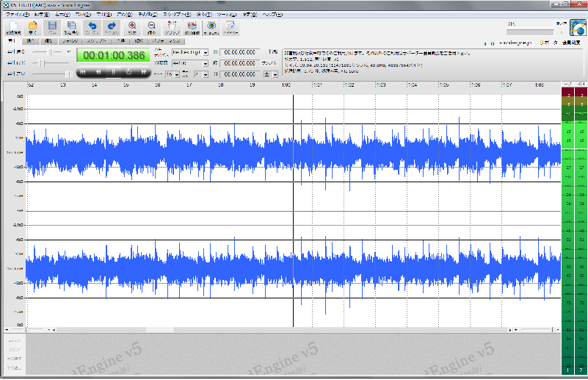Select the second tab next to playback tab
This screenshot has height=380, width=588.
(x=30, y=41)
